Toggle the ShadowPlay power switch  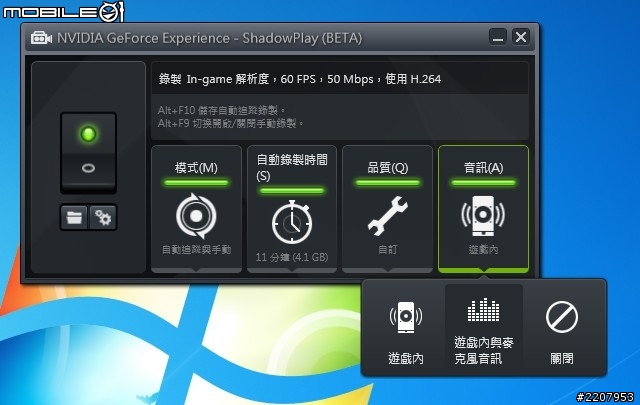click(x=89, y=153)
